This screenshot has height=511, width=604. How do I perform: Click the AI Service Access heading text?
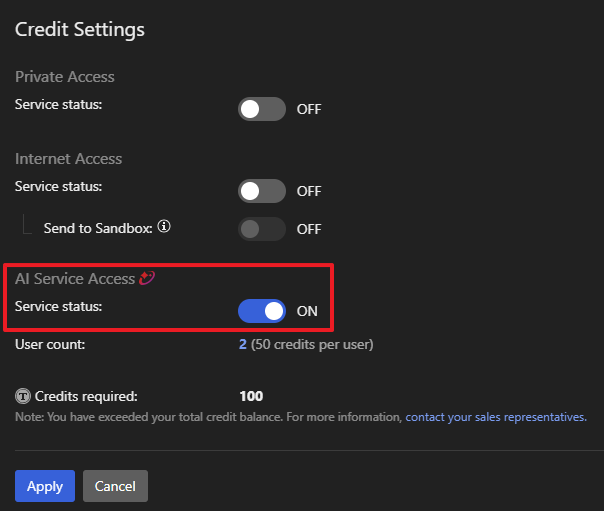[x=75, y=279]
